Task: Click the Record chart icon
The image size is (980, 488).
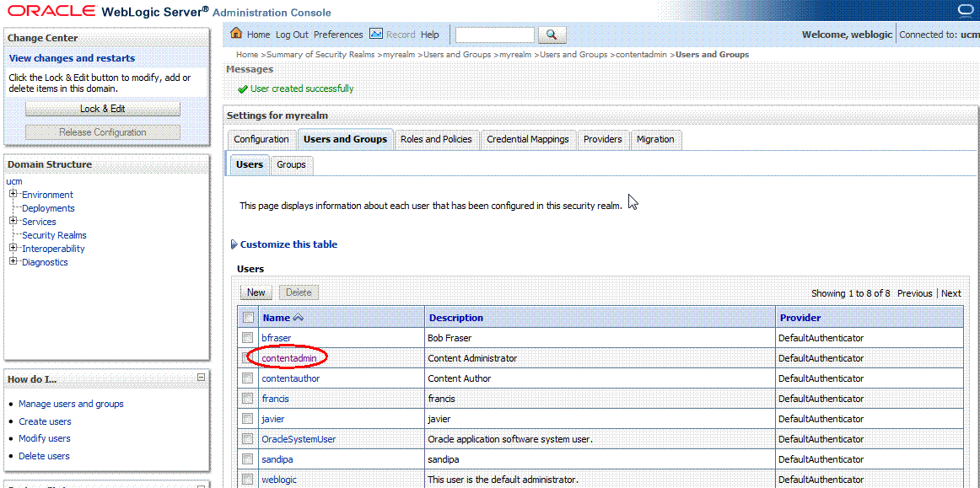Action: 376,34
